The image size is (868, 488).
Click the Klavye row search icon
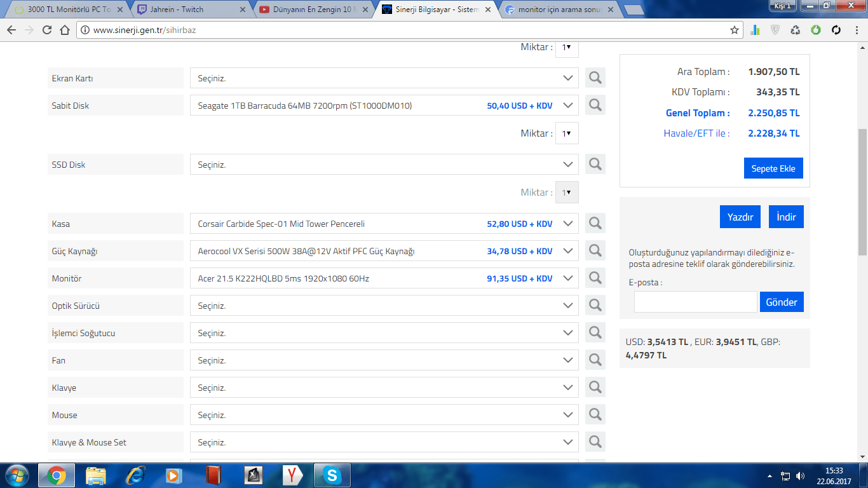click(595, 388)
